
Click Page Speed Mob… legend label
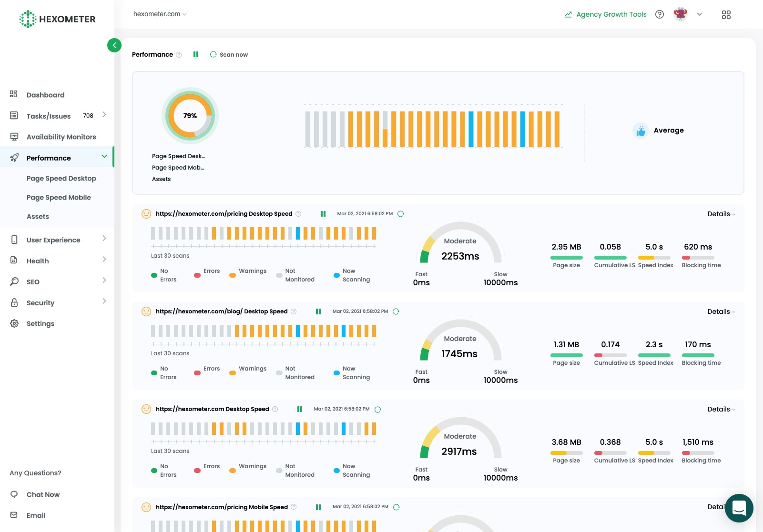coord(178,168)
